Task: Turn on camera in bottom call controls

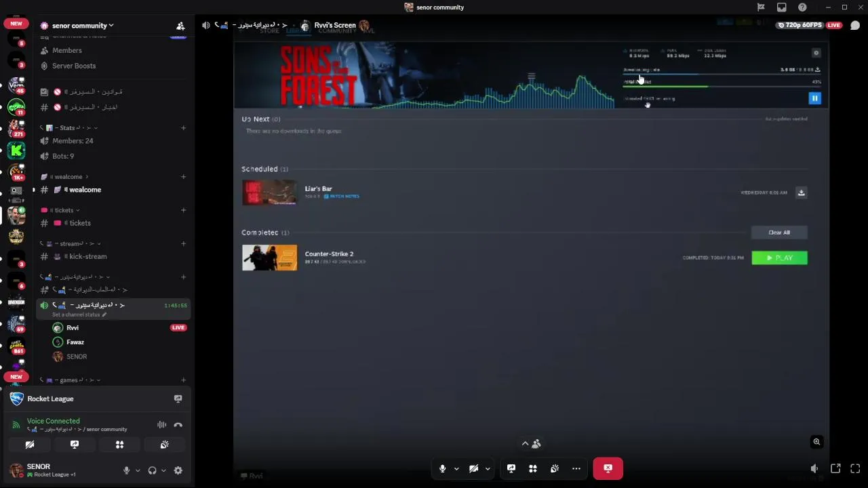Action: [473, 468]
